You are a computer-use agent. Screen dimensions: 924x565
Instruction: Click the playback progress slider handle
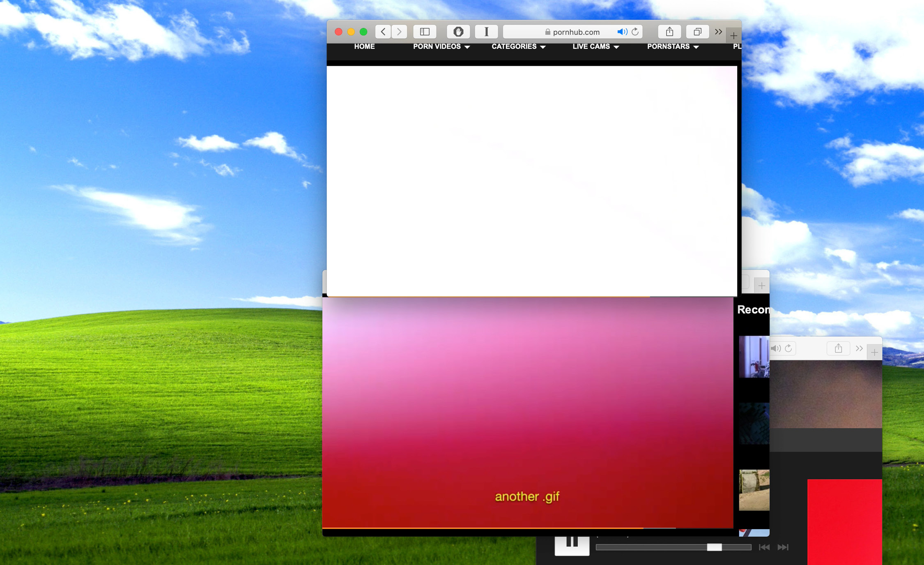click(714, 547)
